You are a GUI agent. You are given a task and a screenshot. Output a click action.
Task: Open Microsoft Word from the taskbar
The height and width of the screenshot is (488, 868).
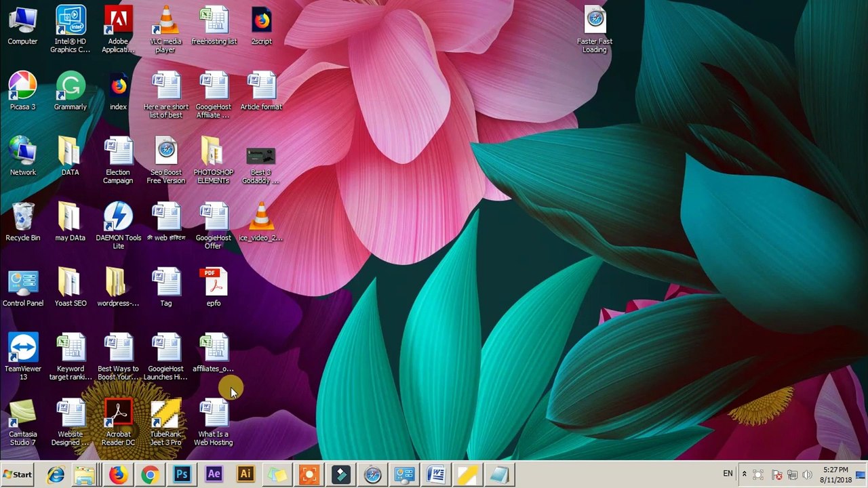436,474
